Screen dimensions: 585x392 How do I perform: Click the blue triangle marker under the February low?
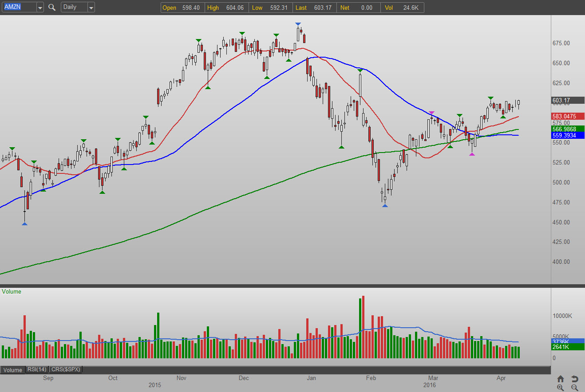[x=385, y=205]
